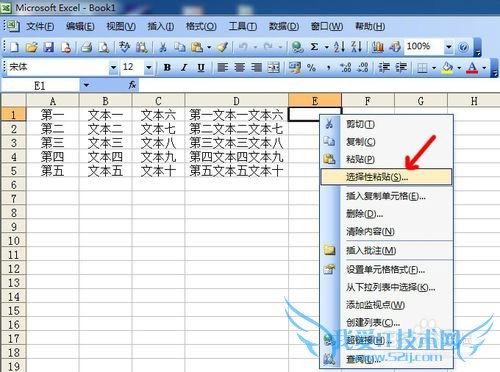Click the Insert Hyperlink globe icon
This screenshot has height=372, width=500.
(297, 47)
